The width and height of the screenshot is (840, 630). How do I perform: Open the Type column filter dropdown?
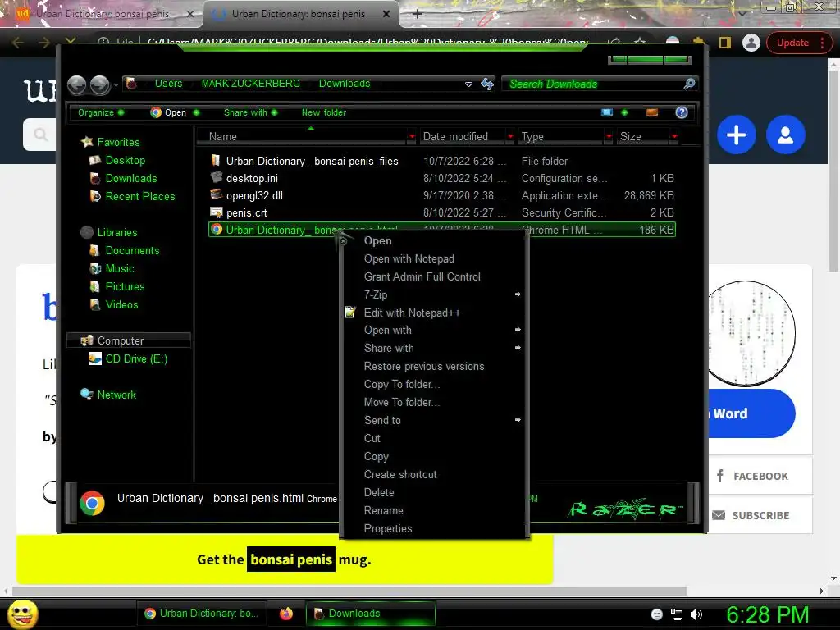point(609,137)
